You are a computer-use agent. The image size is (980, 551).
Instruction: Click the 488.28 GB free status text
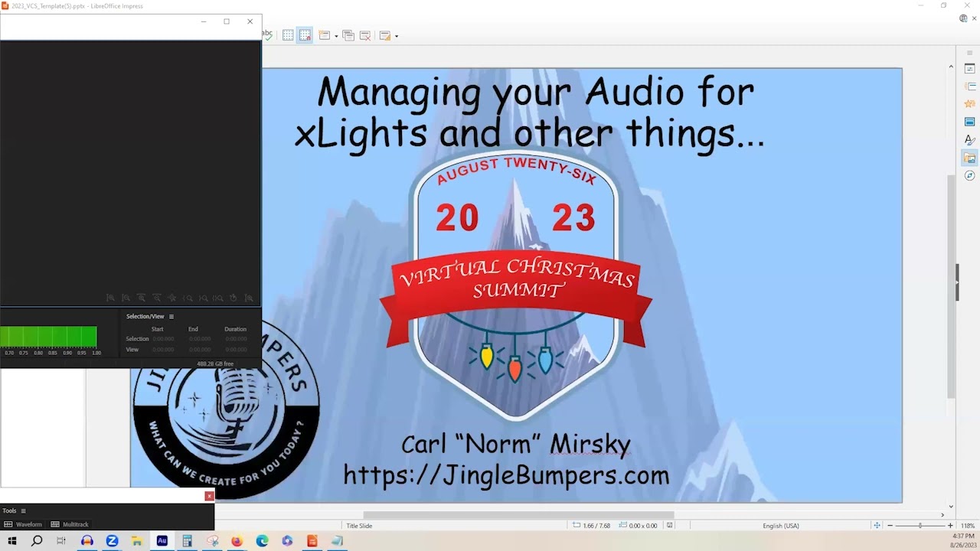tap(215, 364)
